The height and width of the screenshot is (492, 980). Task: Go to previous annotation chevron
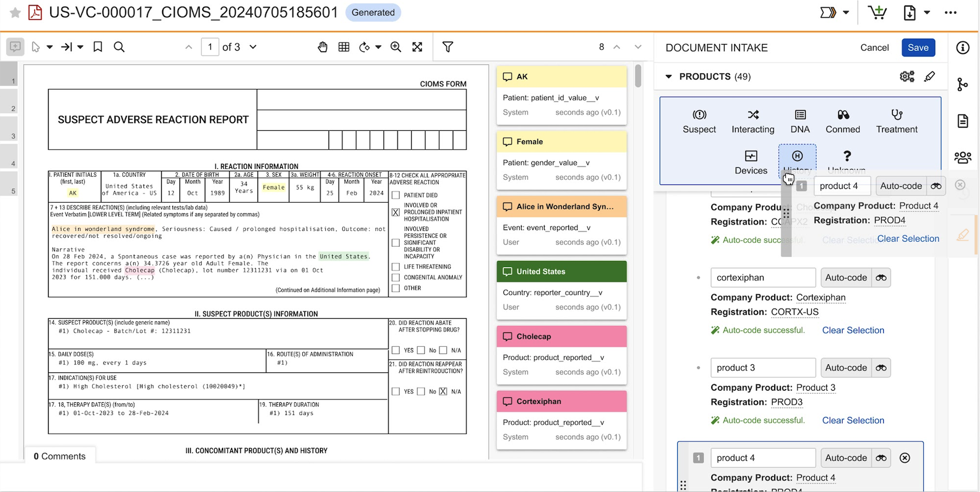(617, 47)
